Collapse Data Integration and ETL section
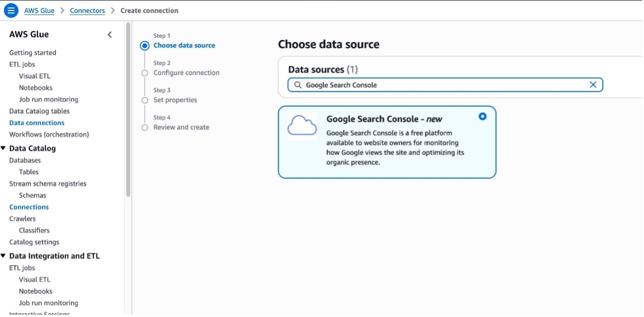The width and height of the screenshot is (644, 317). [4, 256]
